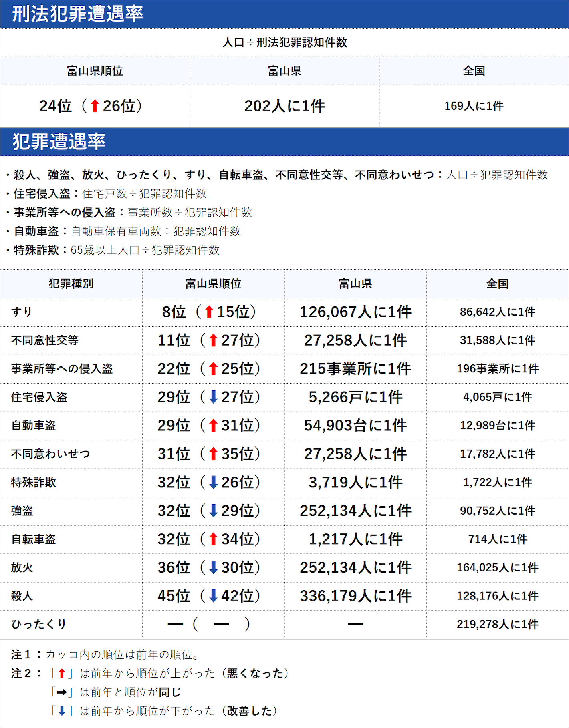This screenshot has height=728, width=569.
Task: Click the 不同意わいせつ row label
Action: tap(50, 454)
